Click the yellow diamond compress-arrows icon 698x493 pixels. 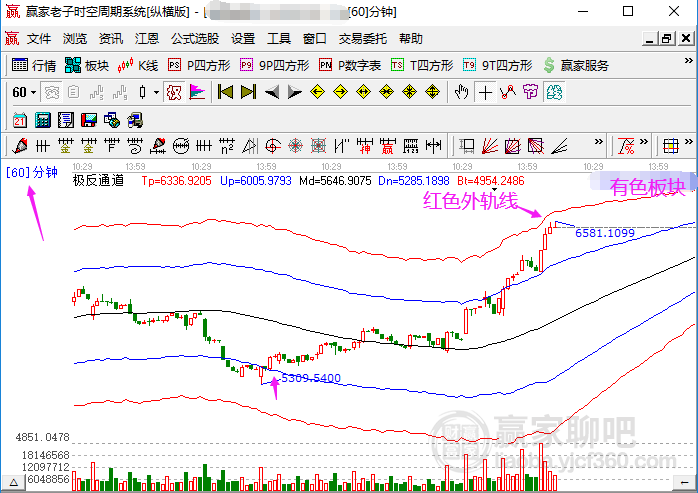pyautogui.click(x=386, y=92)
